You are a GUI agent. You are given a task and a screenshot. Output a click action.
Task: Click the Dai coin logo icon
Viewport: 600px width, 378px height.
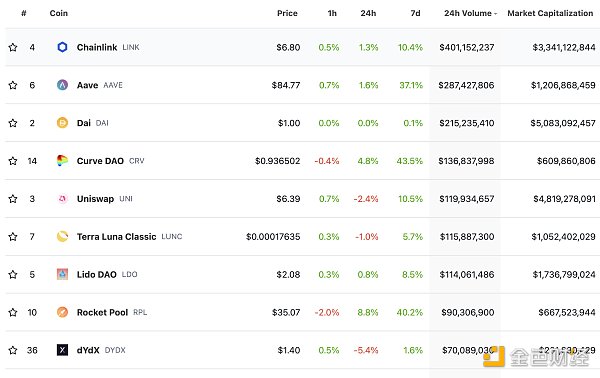[62, 123]
